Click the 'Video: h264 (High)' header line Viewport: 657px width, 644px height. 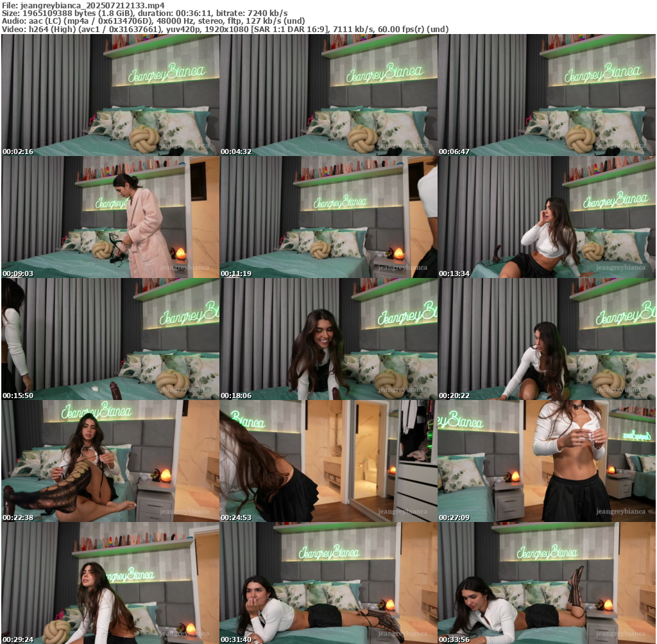(x=225, y=30)
